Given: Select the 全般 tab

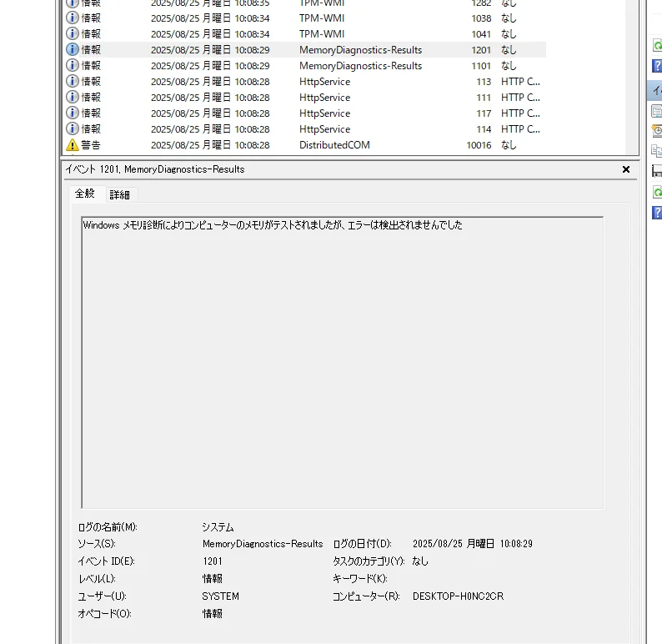Looking at the screenshot, I should pos(85,194).
